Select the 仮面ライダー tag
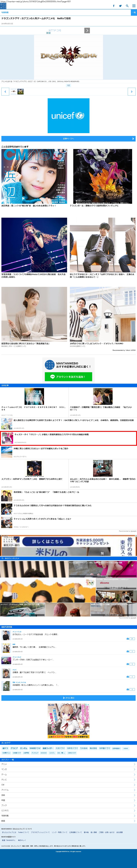 click(x=48, y=748)
